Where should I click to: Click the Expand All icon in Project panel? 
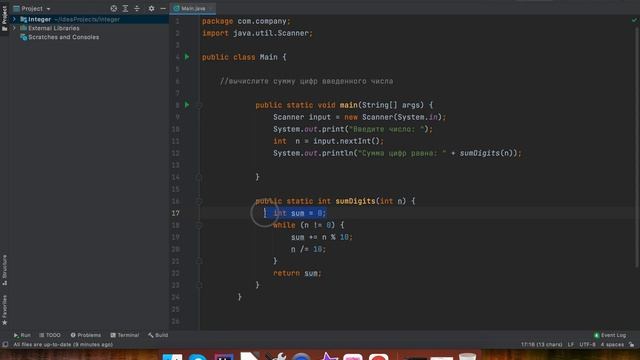125,9
